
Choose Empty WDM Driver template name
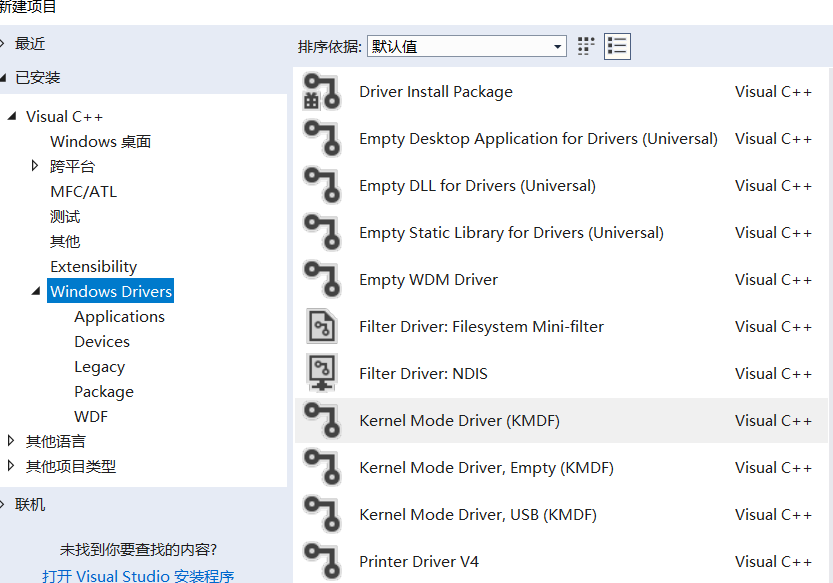(x=428, y=280)
